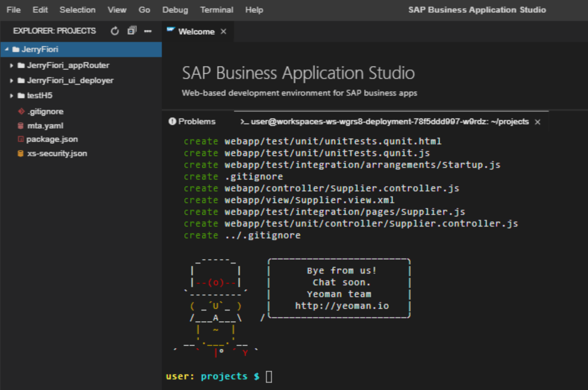
Task: Switch to the Problems panel tab
Action: [192, 121]
